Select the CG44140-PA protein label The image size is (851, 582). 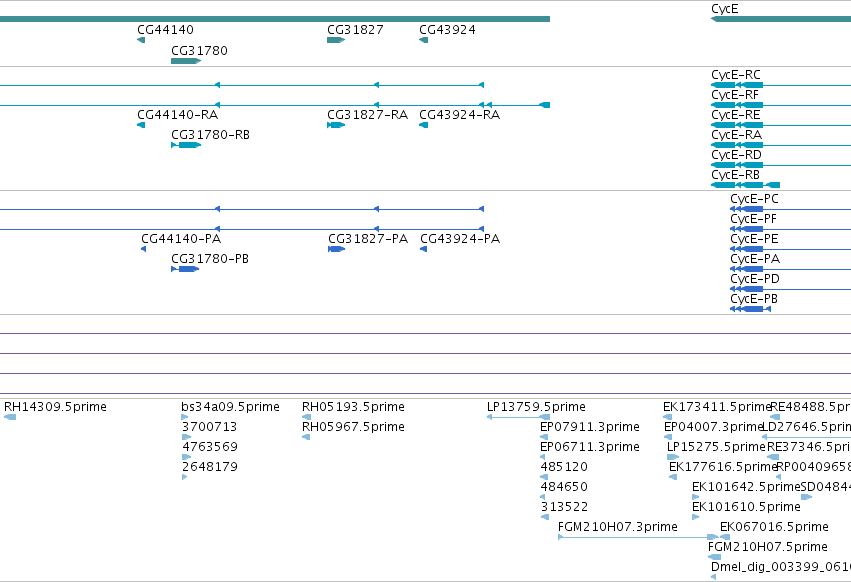click(181, 239)
